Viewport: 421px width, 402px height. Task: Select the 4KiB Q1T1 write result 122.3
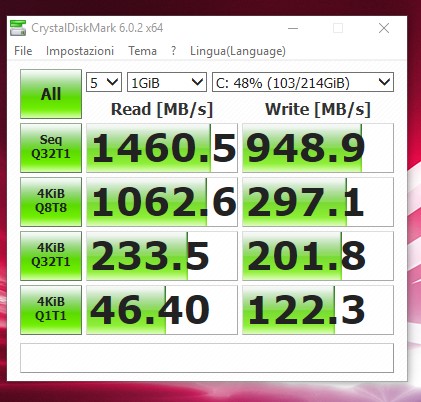tap(318, 310)
